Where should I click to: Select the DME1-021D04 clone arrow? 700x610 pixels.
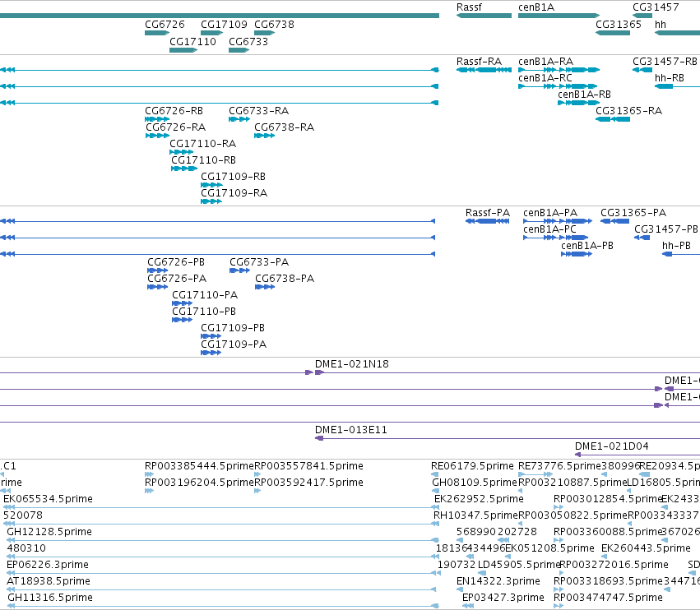[637, 455]
